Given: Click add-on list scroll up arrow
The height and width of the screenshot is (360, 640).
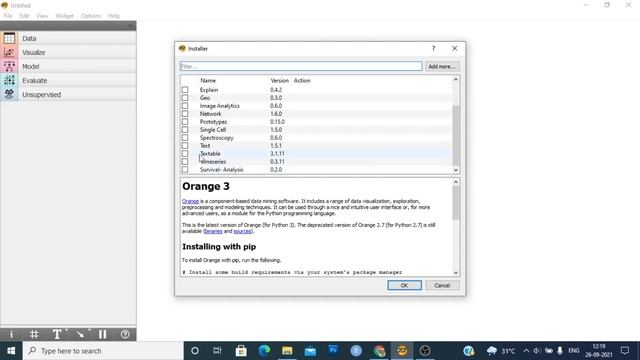Looking at the screenshot, I should click(456, 80).
